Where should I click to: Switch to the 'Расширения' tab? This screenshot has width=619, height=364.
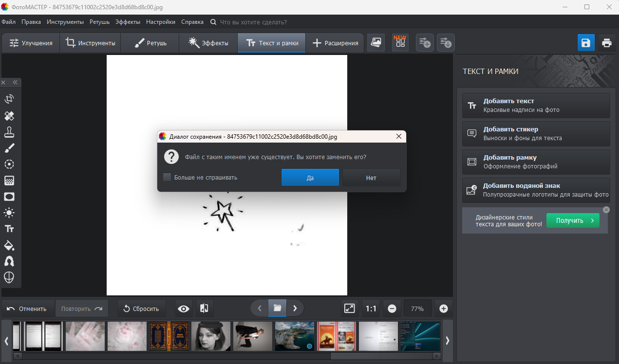point(335,43)
